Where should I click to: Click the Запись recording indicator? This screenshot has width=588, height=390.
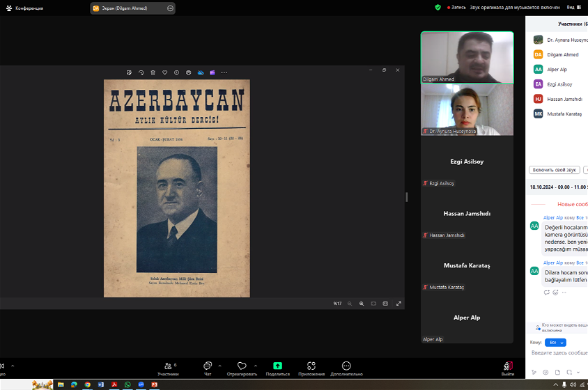[x=456, y=7]
